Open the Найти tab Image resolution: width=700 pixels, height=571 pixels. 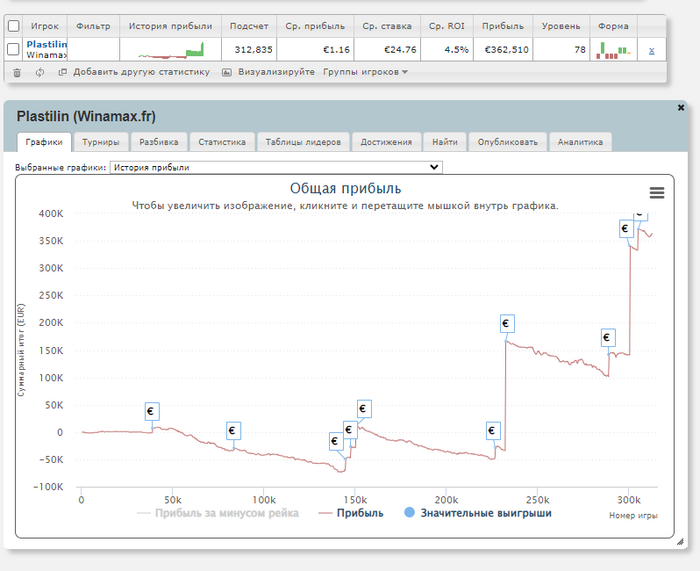point(445,142)
